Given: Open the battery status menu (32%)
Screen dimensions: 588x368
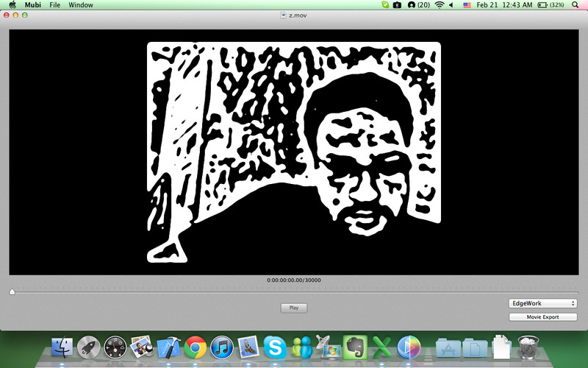Looking at the screenshot, I should 551,5.
